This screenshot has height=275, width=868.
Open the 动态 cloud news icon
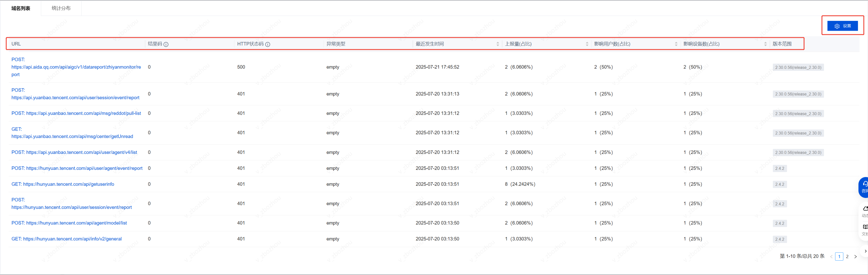tap(865, 211)
